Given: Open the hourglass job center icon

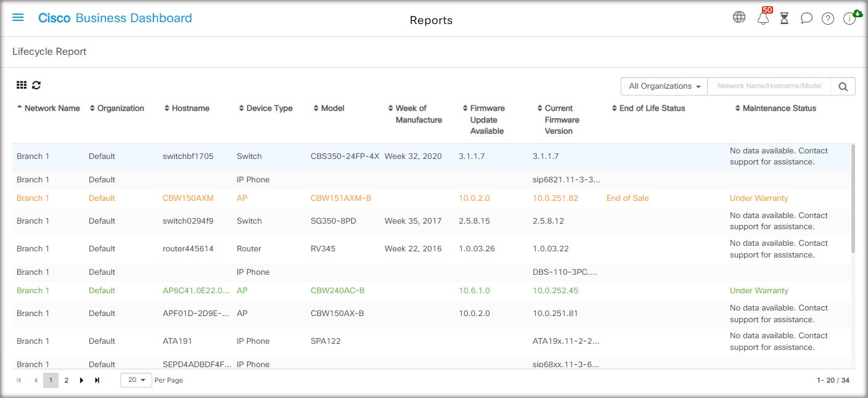Looking at the screenshot, I should click(x=784, y=18).
